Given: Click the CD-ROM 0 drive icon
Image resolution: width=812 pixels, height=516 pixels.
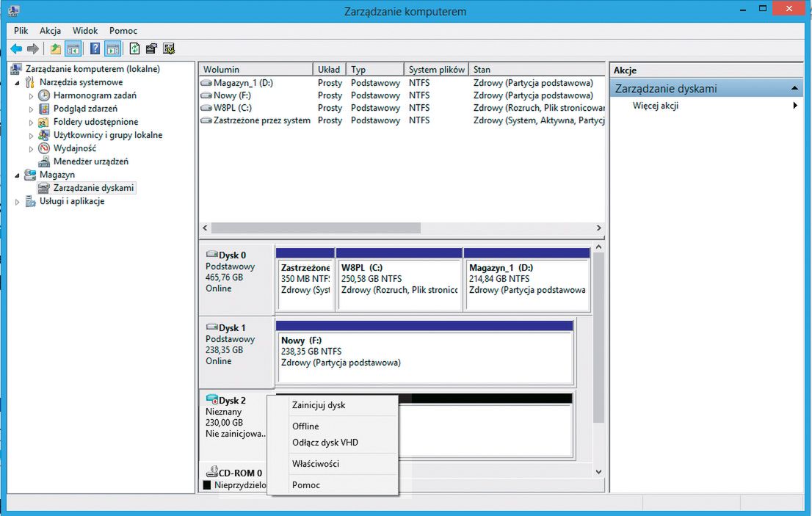Looking at the screenshot, I should point(211,473).
